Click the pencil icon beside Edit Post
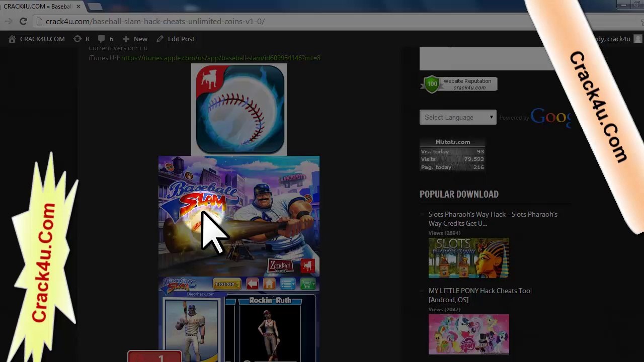644x362 pixels. (x=160, y=39)
